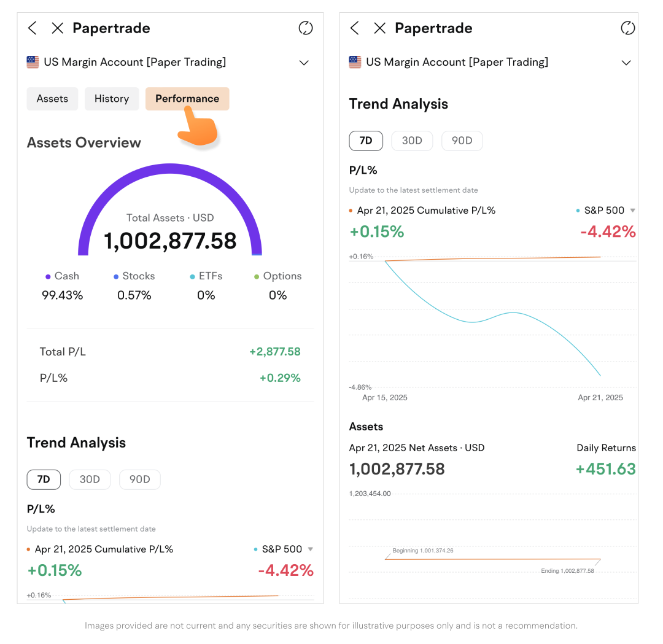
Task: Switch to the Assets tab
Action: coord(52,99)
